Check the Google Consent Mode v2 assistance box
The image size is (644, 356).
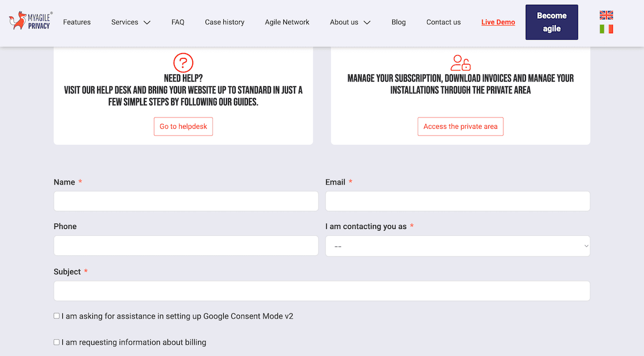tap(56, 316)
